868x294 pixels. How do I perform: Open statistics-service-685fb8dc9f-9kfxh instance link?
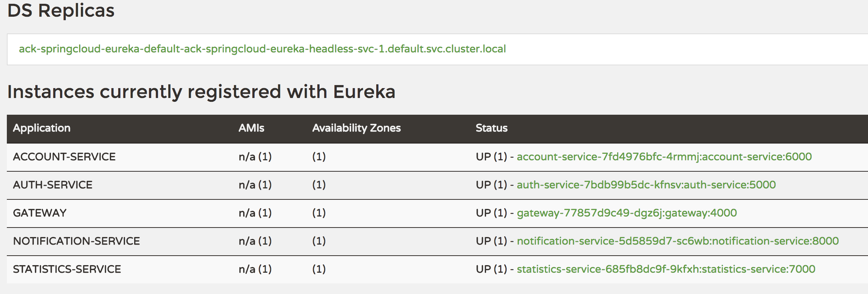(666, 269)
